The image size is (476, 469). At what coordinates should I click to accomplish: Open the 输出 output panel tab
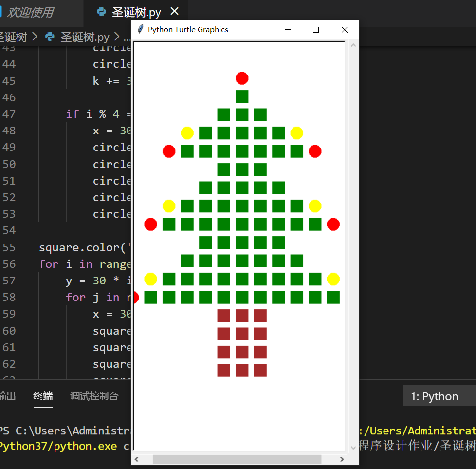coord(8,396)
